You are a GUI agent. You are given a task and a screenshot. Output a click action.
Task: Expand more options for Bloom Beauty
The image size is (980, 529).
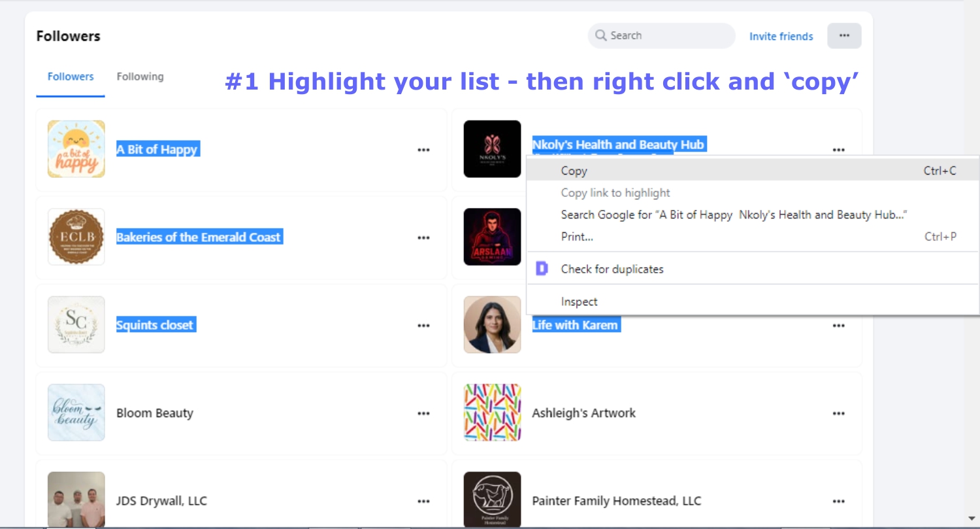[423, 413]
